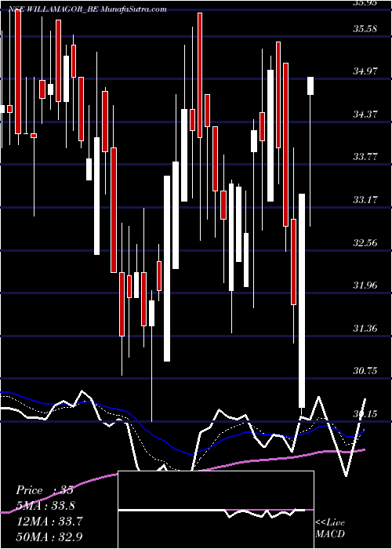Click the 33.77 price axis label

(365, 157)
